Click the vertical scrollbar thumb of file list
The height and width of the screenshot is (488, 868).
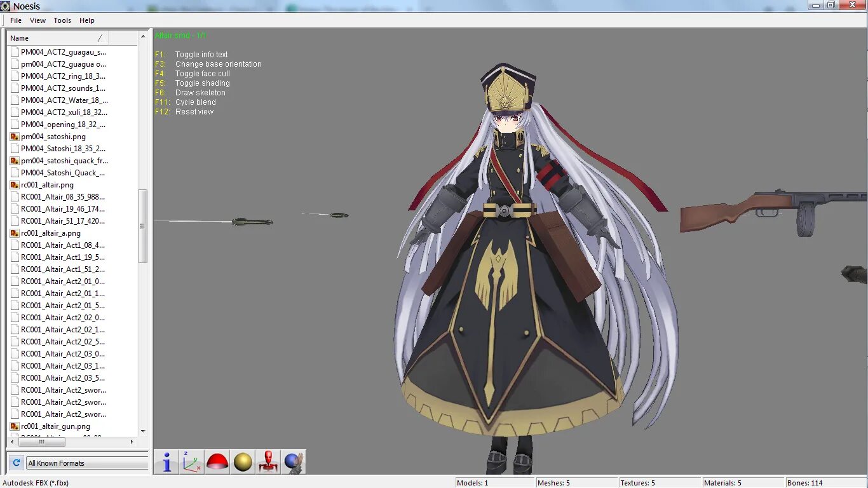coord(143,226)
